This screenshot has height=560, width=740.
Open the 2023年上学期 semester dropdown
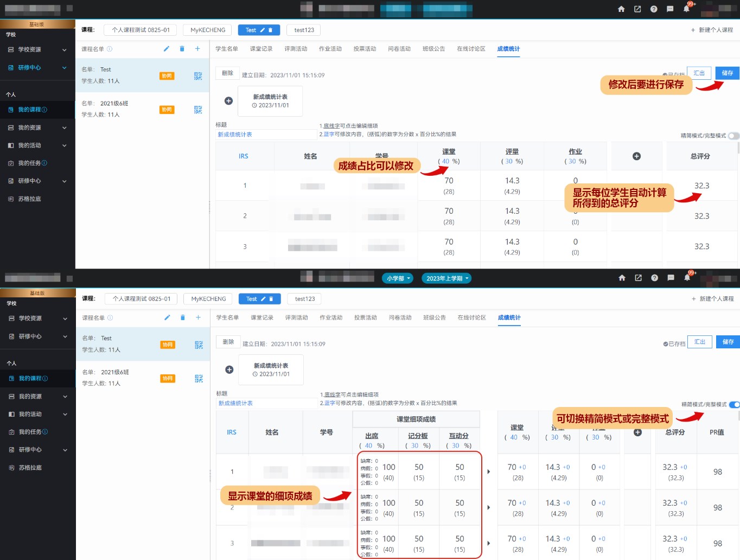click(446, 278)
